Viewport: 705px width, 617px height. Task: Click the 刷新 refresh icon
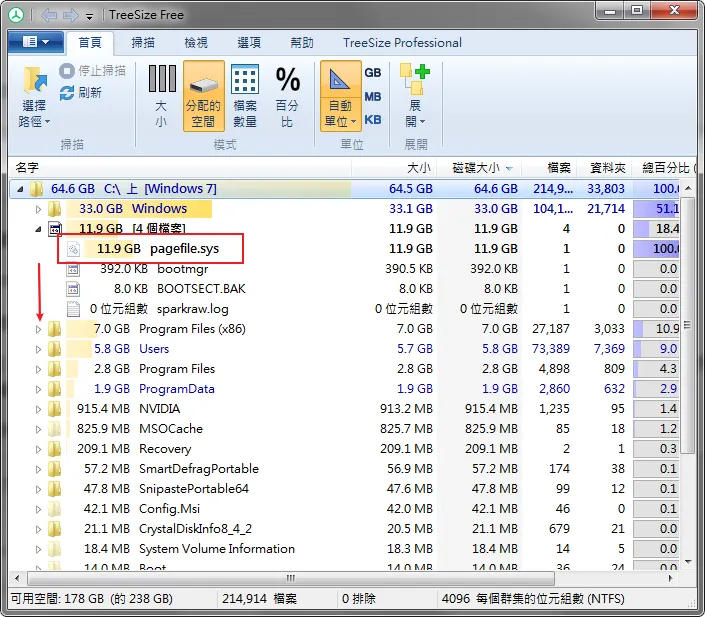67,92
